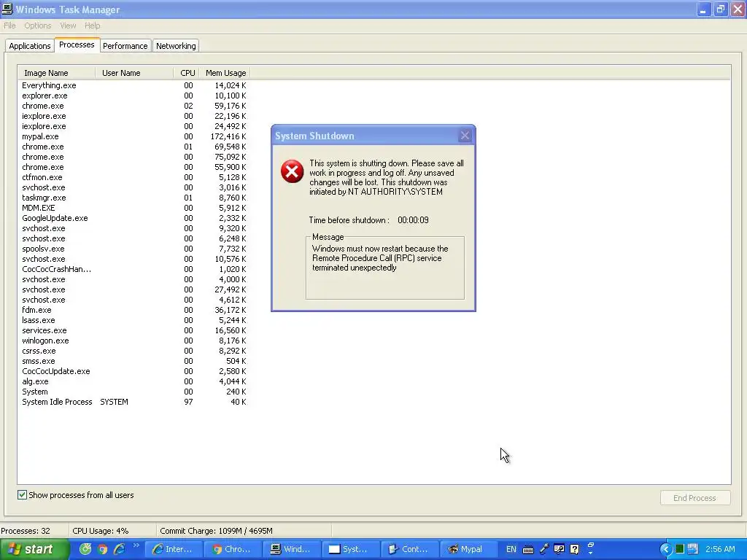Open Coc Coc quick launch icon
The image size is (747, 560).
click(85, 549)
